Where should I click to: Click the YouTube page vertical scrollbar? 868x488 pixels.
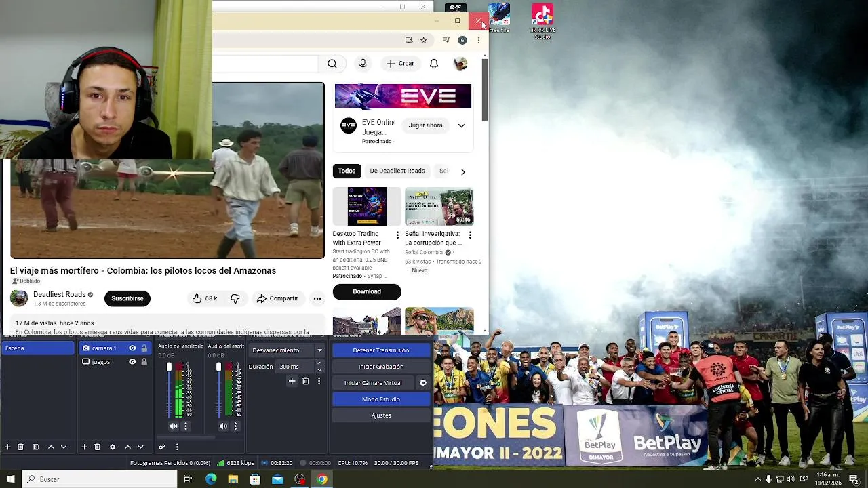[x=485, y=90]
